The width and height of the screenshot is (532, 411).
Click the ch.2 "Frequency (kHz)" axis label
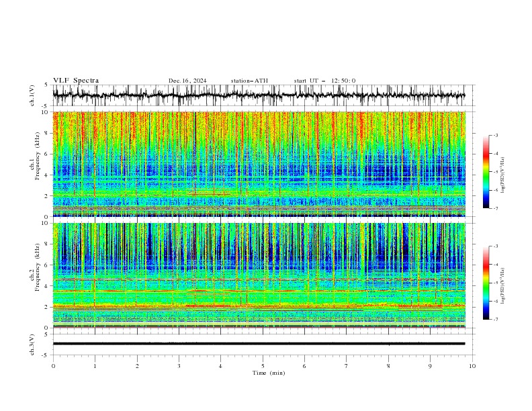pyautogui.click(x=37, y=267)
